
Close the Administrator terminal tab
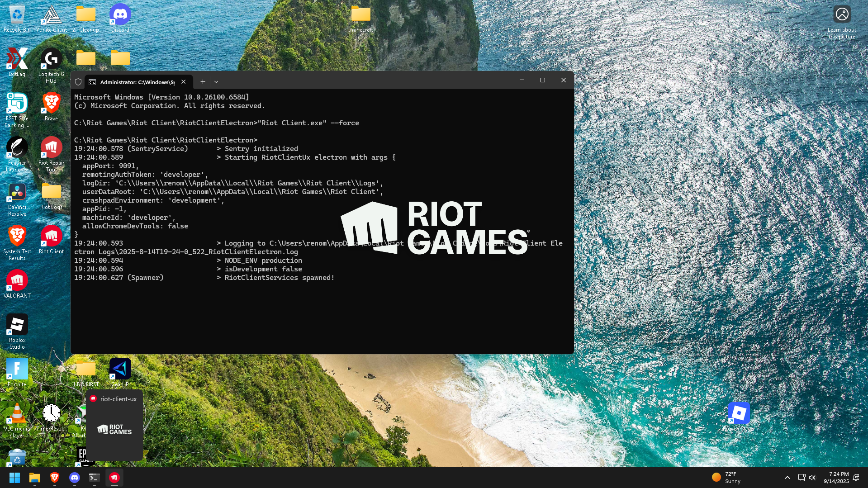183,82
